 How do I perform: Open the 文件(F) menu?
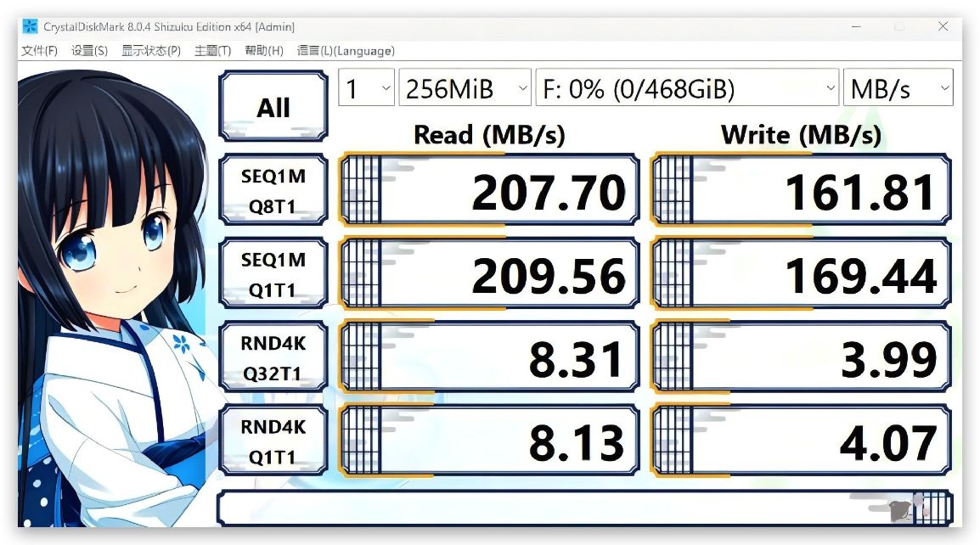(x=39, y=51)
